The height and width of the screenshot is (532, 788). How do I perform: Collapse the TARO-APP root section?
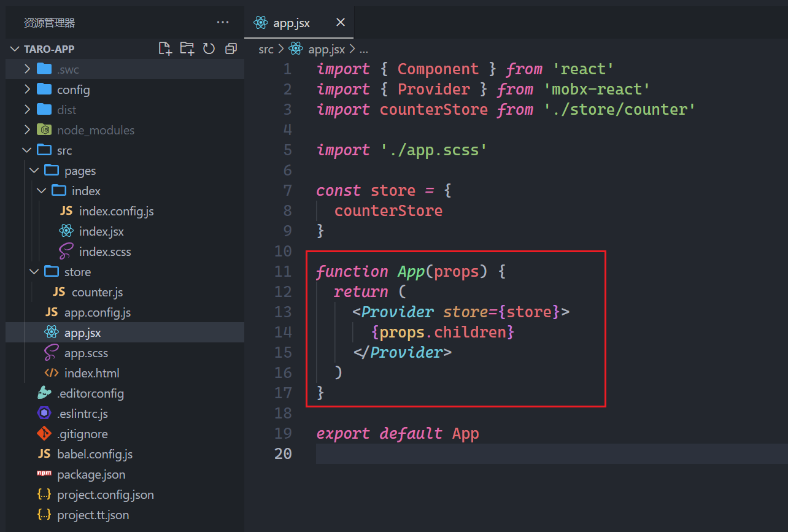(15, 49)
